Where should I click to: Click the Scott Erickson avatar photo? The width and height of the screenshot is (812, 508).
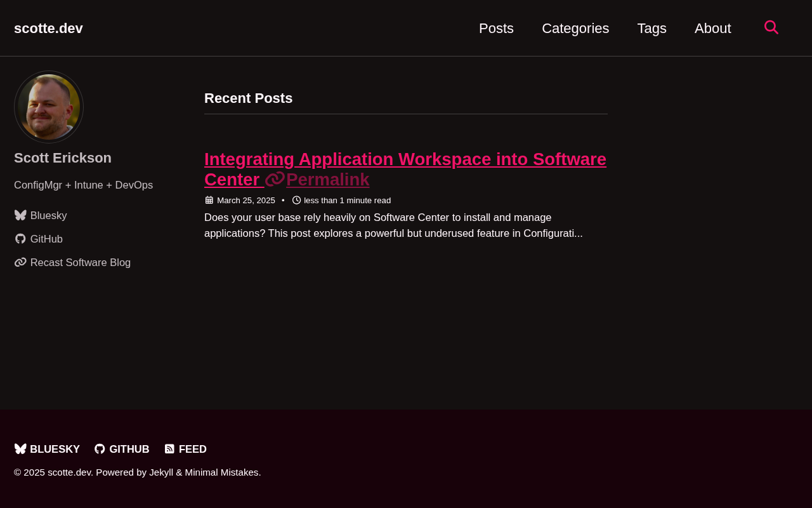tap(49, 107)
